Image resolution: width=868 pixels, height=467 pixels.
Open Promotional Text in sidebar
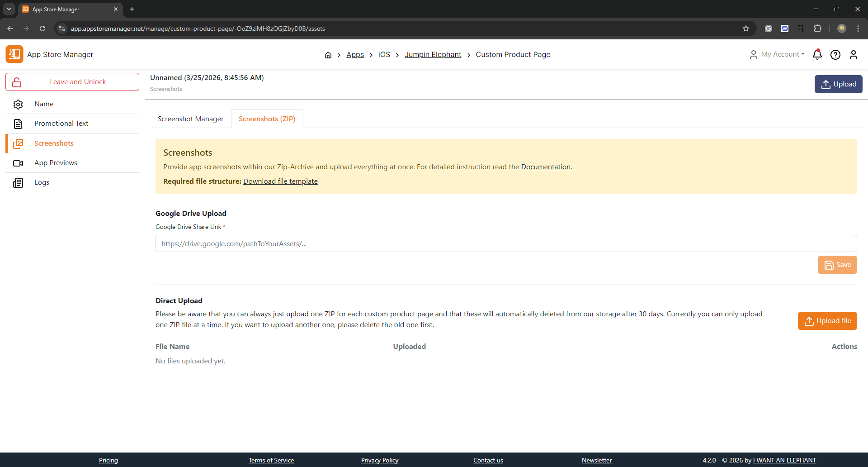[x=61, y=124]
